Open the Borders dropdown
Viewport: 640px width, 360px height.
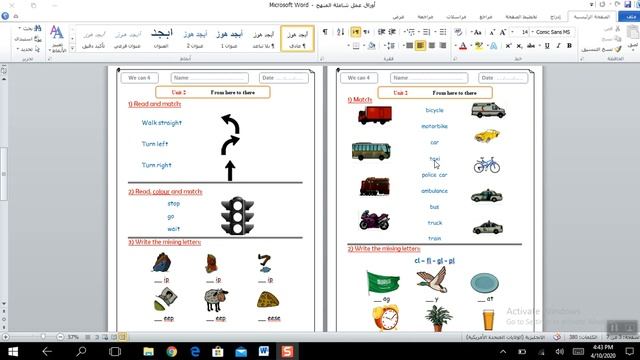tap(354, 46)
